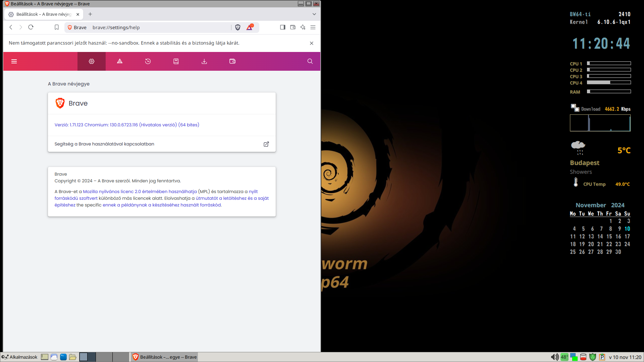Viewport: 644px width, 362px height.
Task: Open Brave Wallet from the browser toolbar
Action: click(x=293, y=27)
